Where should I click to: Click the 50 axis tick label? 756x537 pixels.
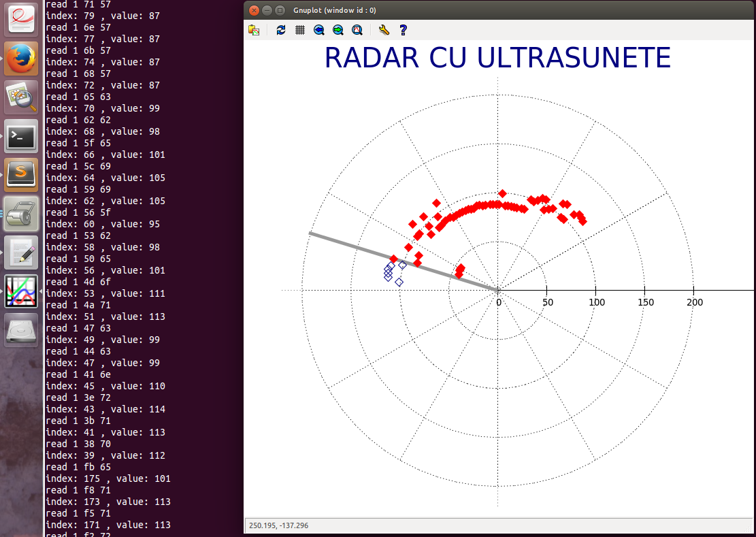pyautogui.click(x=548, y=302)
